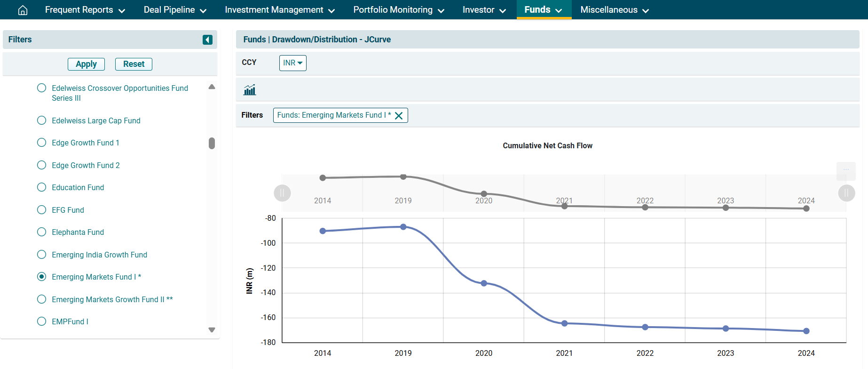Expand the Deal Pipeline menu
This screenshot has width=868, height=369.
175,10
